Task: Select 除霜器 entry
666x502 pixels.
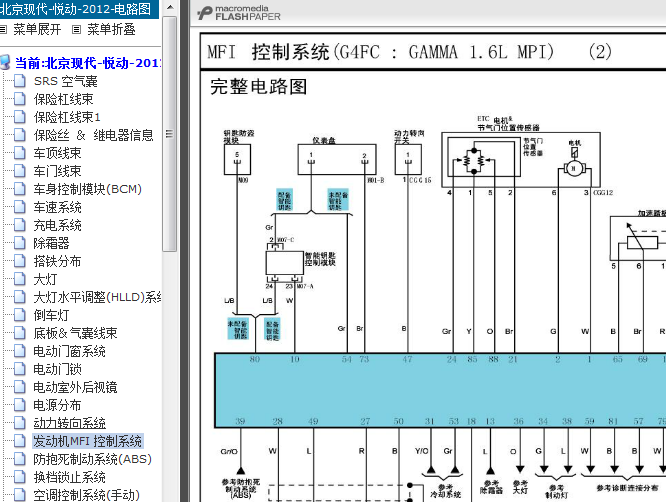Action: pyautogui.click(x=51, y=243)
